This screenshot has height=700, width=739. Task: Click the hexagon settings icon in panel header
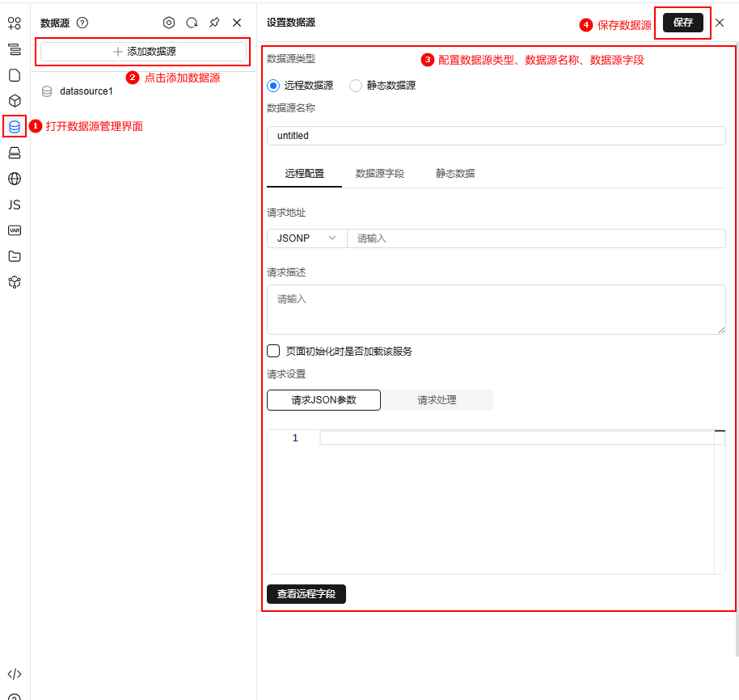(x=169, y=23)
